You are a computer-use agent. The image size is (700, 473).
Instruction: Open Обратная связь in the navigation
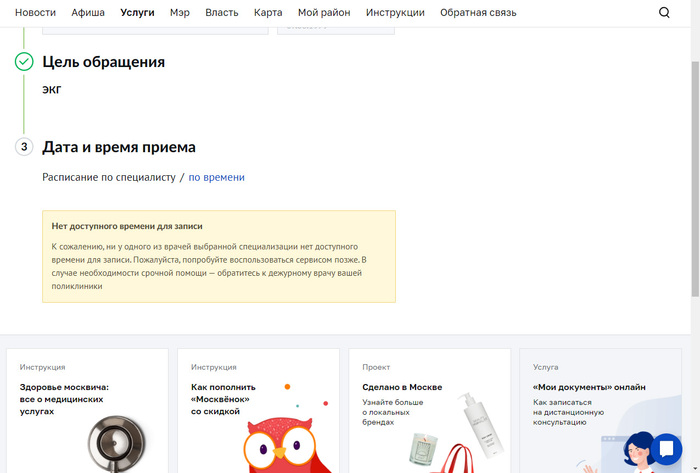[x=478, y=13]
